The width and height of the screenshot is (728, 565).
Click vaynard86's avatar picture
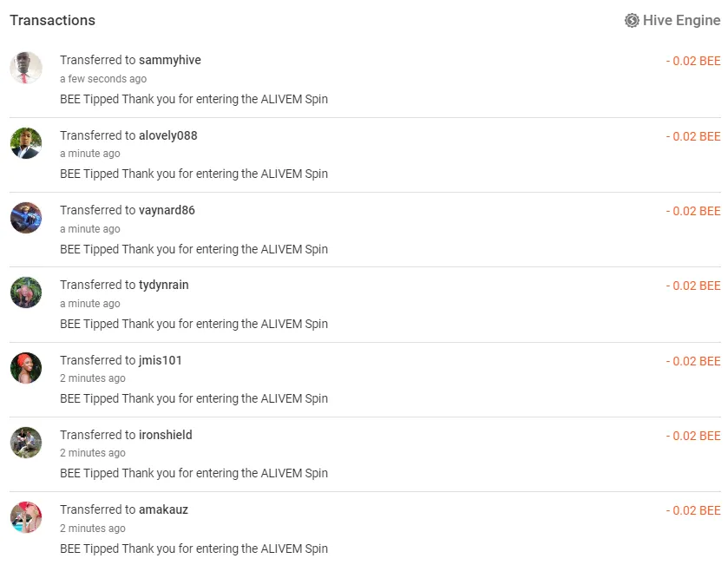coord(26,218)
